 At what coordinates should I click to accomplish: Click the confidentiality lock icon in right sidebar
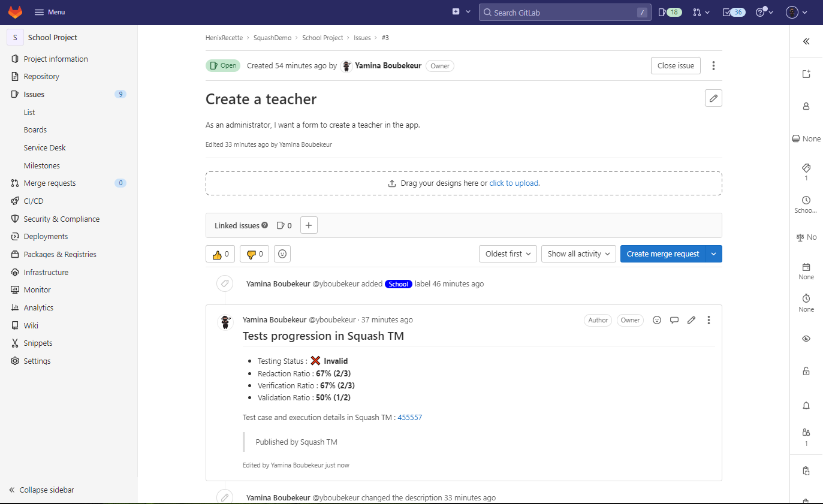(806, 371)
